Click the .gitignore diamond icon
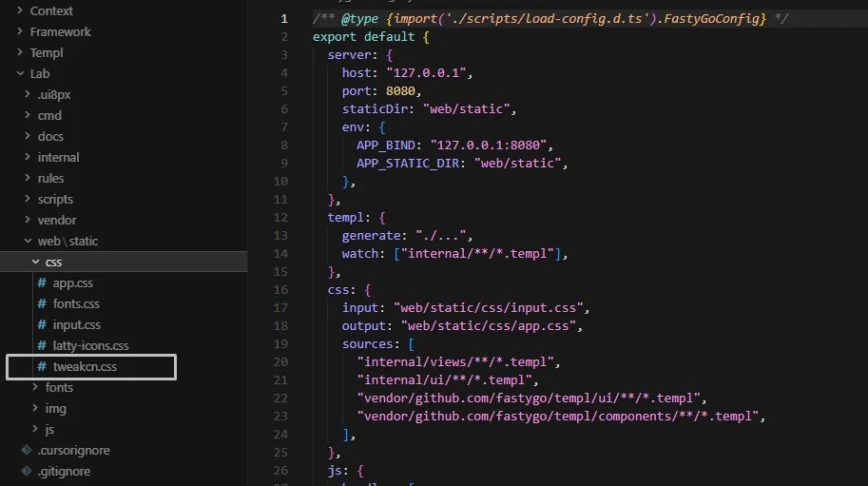Image resolution: width=868 pixels, height=486 pixels. click(x=26, y=471)
